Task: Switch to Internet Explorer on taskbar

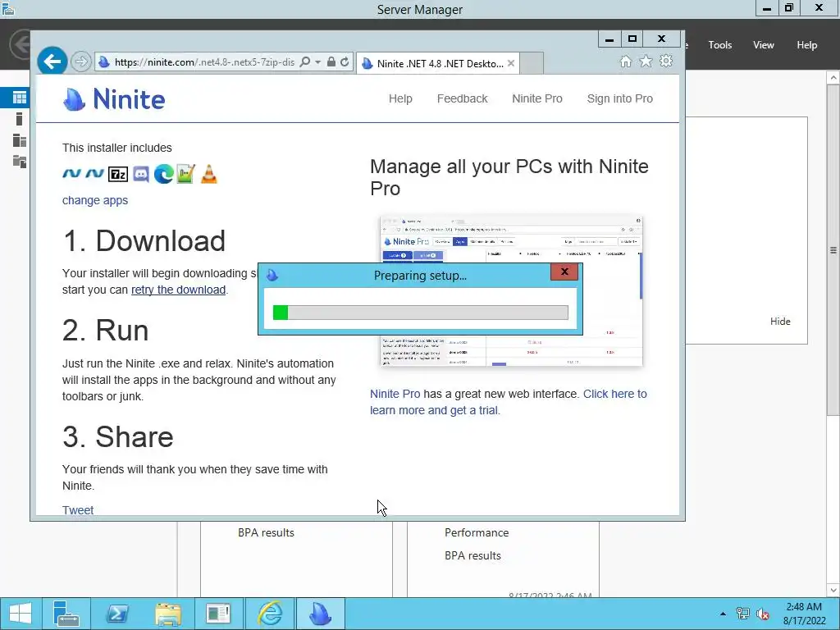Action: pyautogui.click(x=269, y=614)
